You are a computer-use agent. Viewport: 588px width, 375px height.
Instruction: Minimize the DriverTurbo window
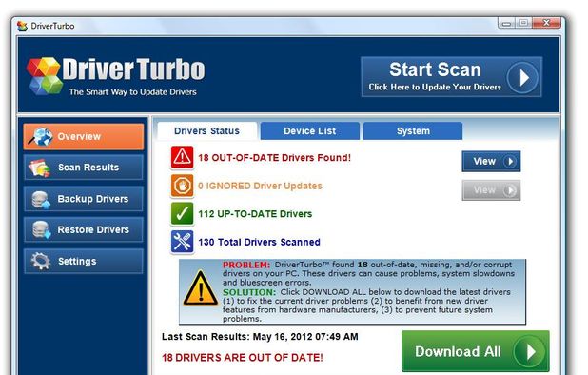[506, 23]
